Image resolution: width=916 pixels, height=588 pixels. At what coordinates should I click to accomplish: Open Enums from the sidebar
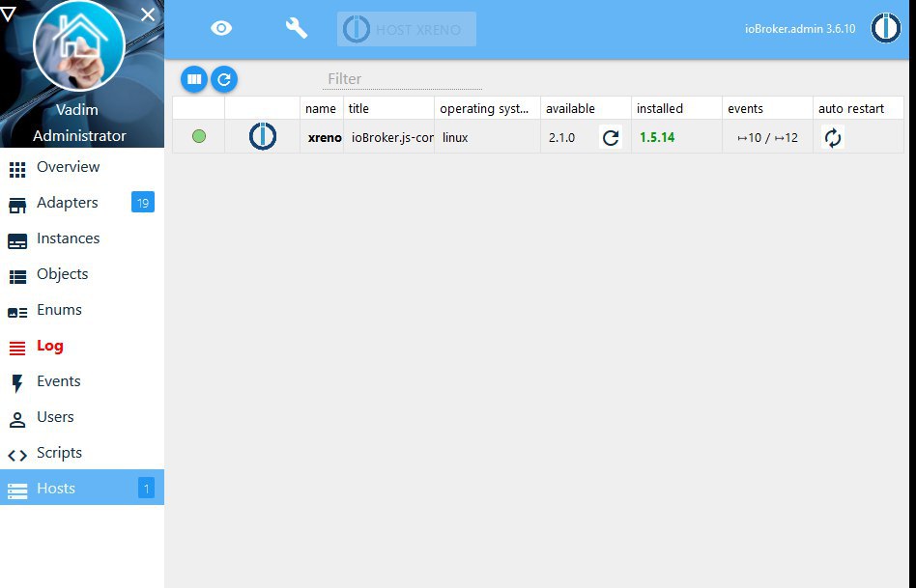click(x=82, y=310)
